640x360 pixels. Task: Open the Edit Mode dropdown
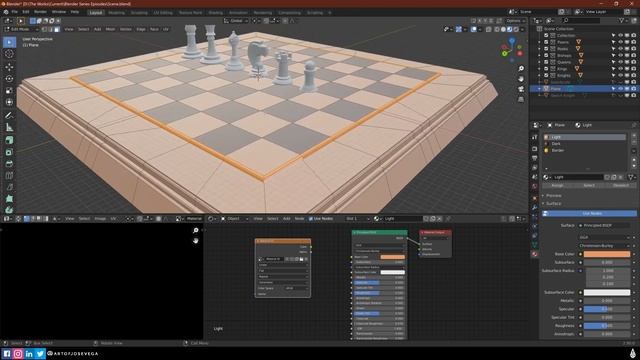(21, 29)
